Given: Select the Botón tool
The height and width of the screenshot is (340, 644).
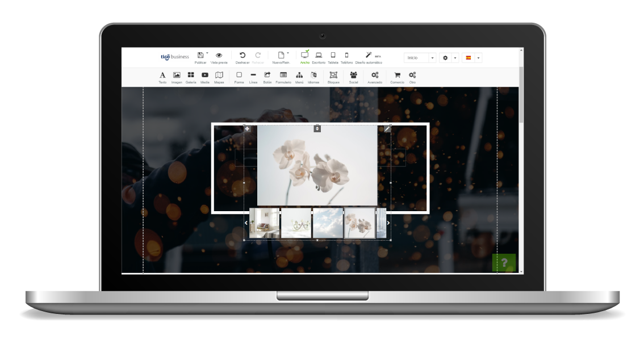Looking at the screenshot, I should point(267,77).
